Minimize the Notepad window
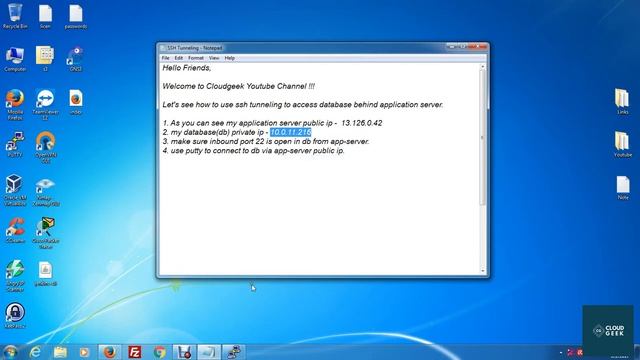This screenshot has height=360, width=640. (x=452, y=47)
